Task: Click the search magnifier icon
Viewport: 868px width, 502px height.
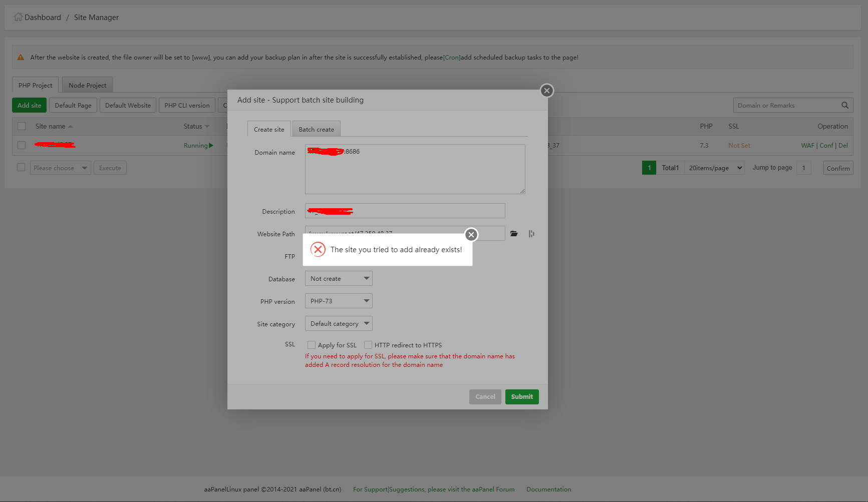Action: (x=844, y=105)
